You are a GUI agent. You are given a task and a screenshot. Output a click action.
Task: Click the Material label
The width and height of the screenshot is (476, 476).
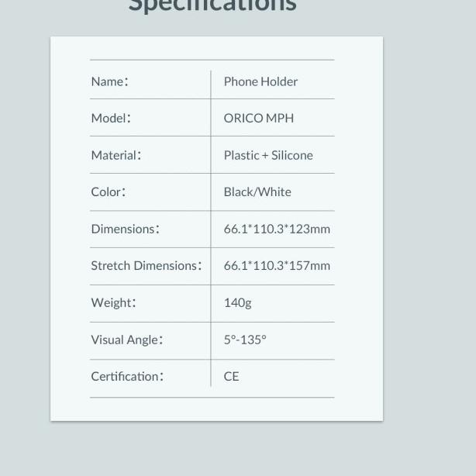coord(116,155)
